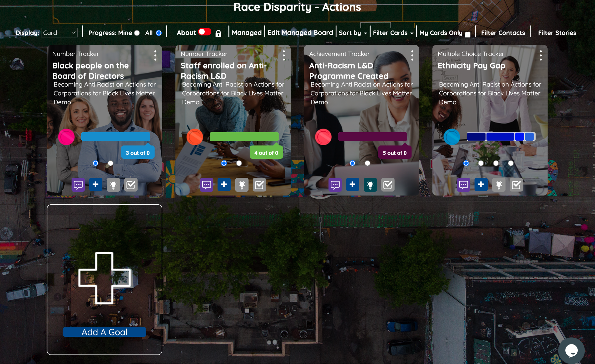Click green progress bar on Staff enrolled card

pyautogui.click(x=244, y=137)
